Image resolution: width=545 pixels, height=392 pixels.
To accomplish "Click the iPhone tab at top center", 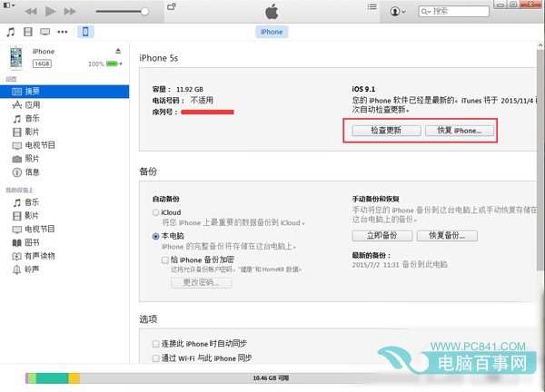I will click(272, 32).
